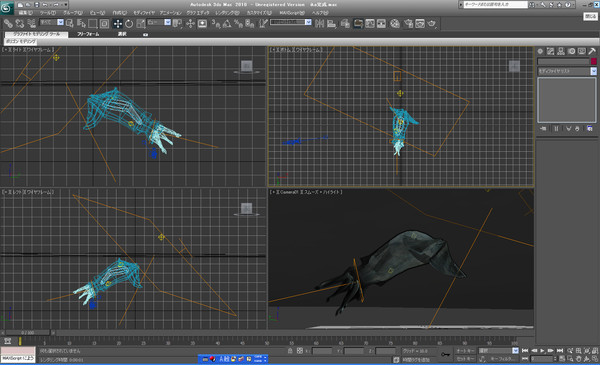Image resolution: width=600 pixels, height=365 pixels.
Task: Click the Auto Key button
Action: coord(465,350)
